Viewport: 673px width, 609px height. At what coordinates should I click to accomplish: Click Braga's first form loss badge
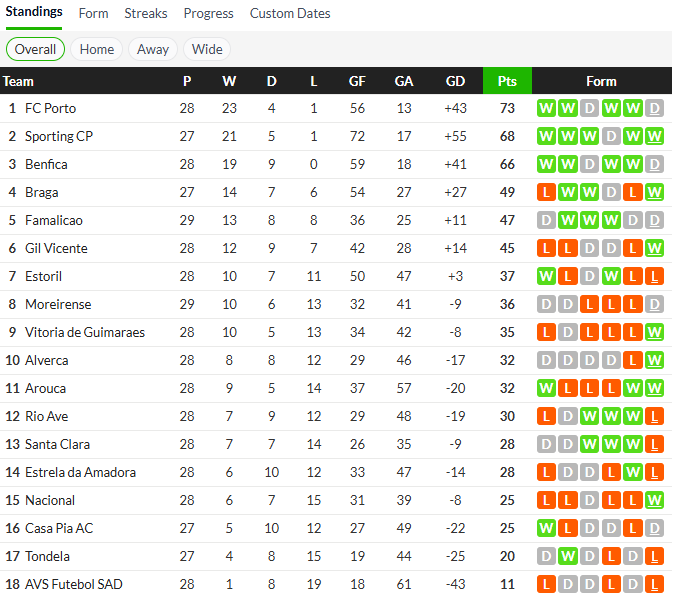pyautogui.click(x=546, y=192)
